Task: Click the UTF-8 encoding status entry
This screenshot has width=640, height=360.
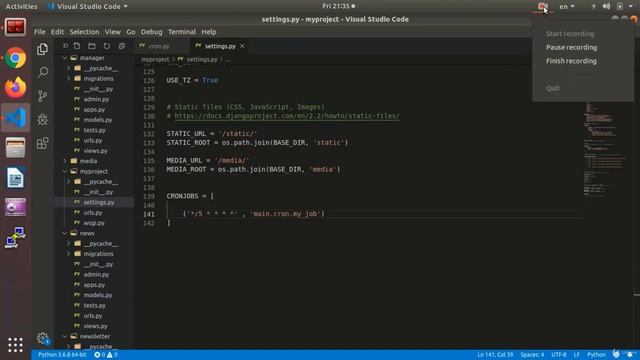Action: (x=559, y=355)
